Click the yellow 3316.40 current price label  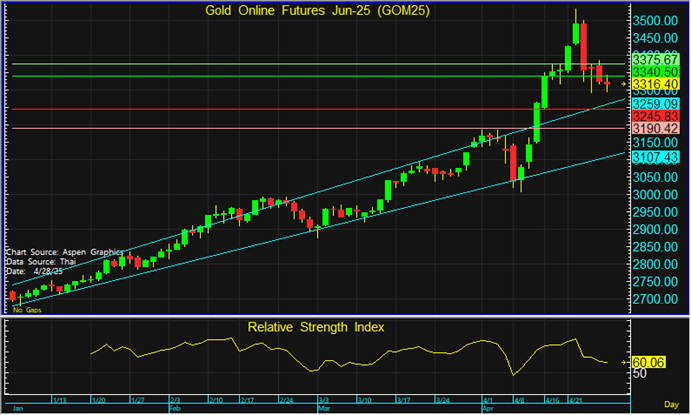657,85
